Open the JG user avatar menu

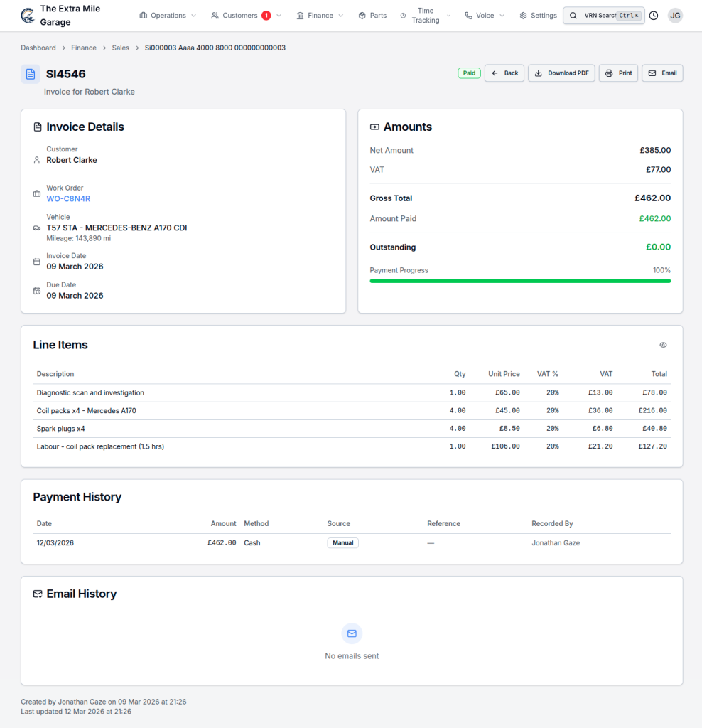pos(675,16)
